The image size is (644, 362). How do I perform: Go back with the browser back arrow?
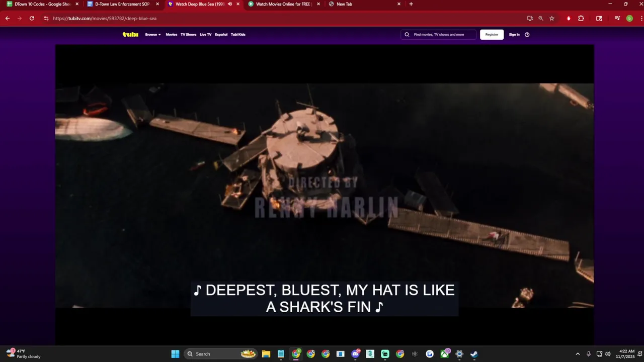(x=8, y=18)
